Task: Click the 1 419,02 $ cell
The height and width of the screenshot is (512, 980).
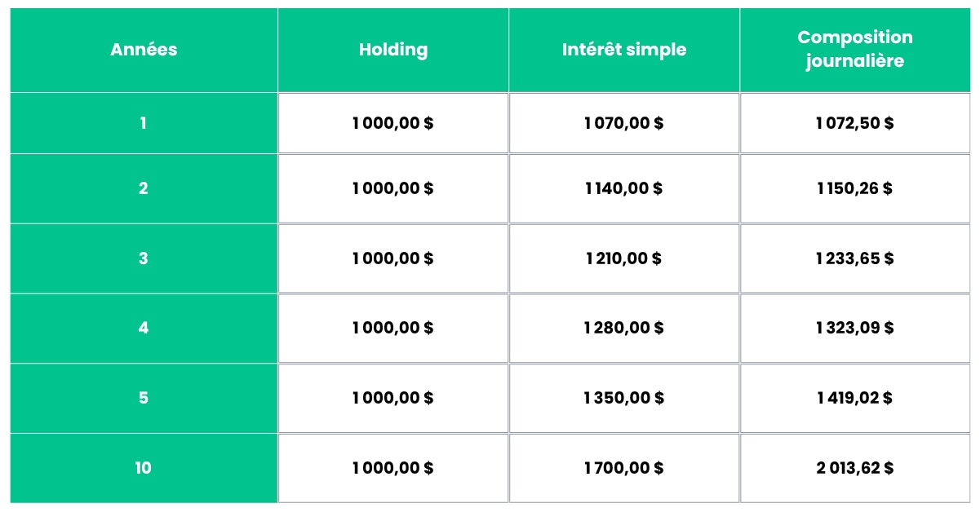Action: (x=854, y=398)
